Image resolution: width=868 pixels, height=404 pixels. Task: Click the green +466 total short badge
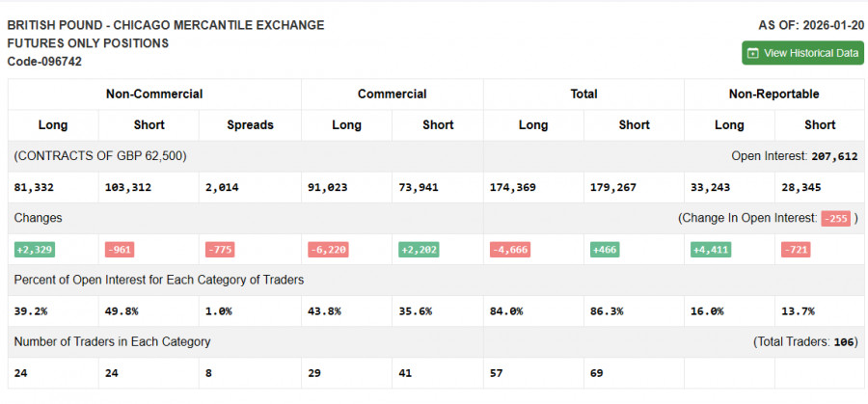click(605, 250)
